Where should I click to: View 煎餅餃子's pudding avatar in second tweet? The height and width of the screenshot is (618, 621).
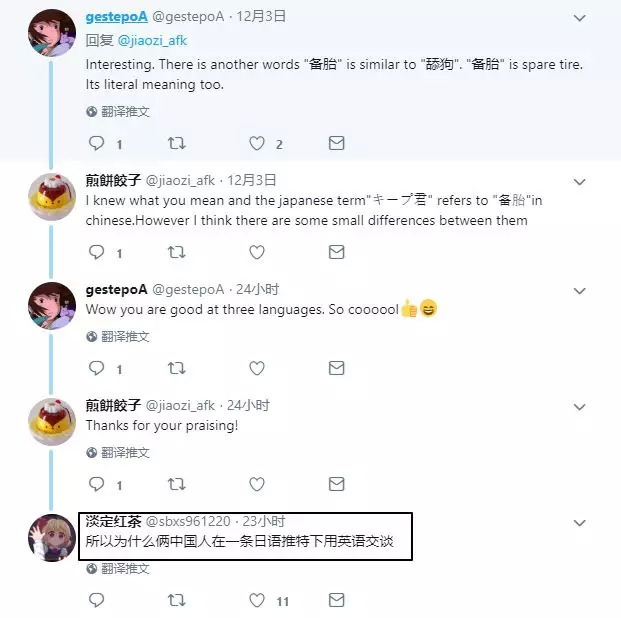pyautogui.click(x=52, y=197)
